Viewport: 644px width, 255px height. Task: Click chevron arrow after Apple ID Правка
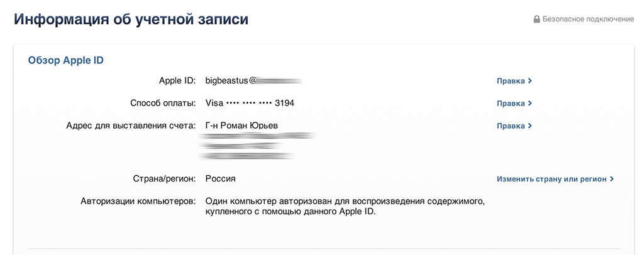coord(530,81)
